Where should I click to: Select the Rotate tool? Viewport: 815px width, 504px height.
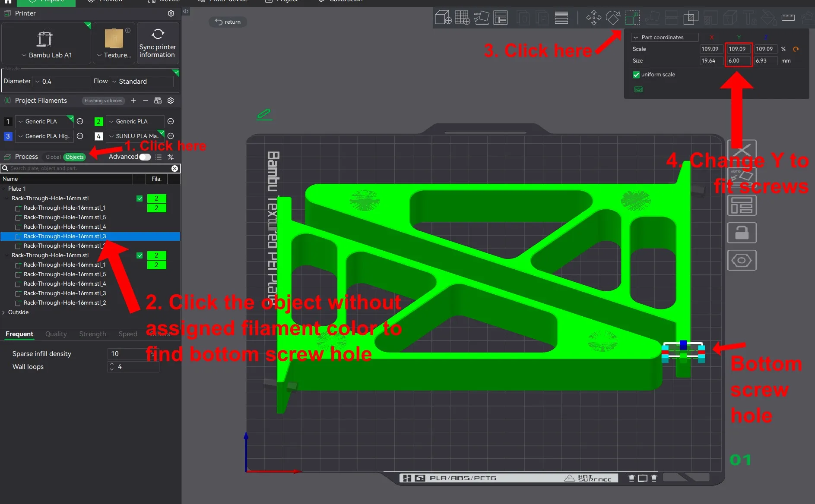click(x=613, y=18)
